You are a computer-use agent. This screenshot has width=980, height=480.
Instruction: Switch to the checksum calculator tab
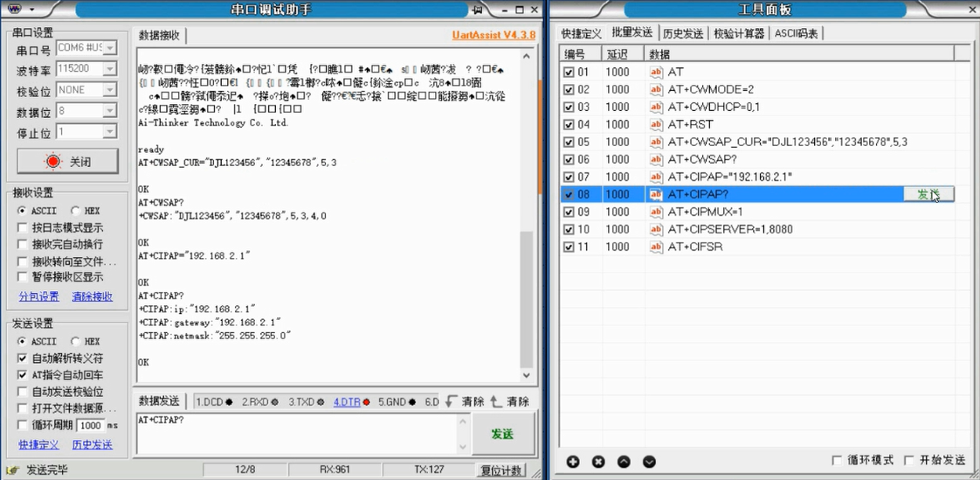coord(740,33)
